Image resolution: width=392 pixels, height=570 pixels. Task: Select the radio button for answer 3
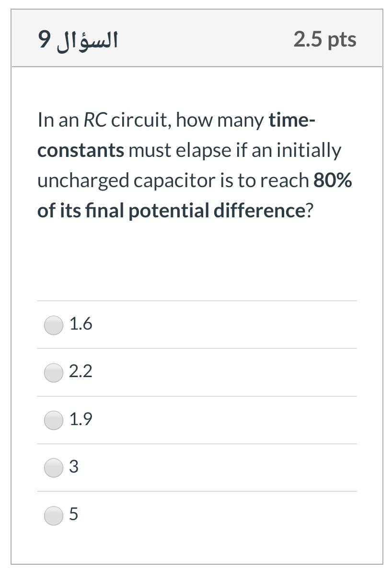pyautogui.click(x=53, y=468)
